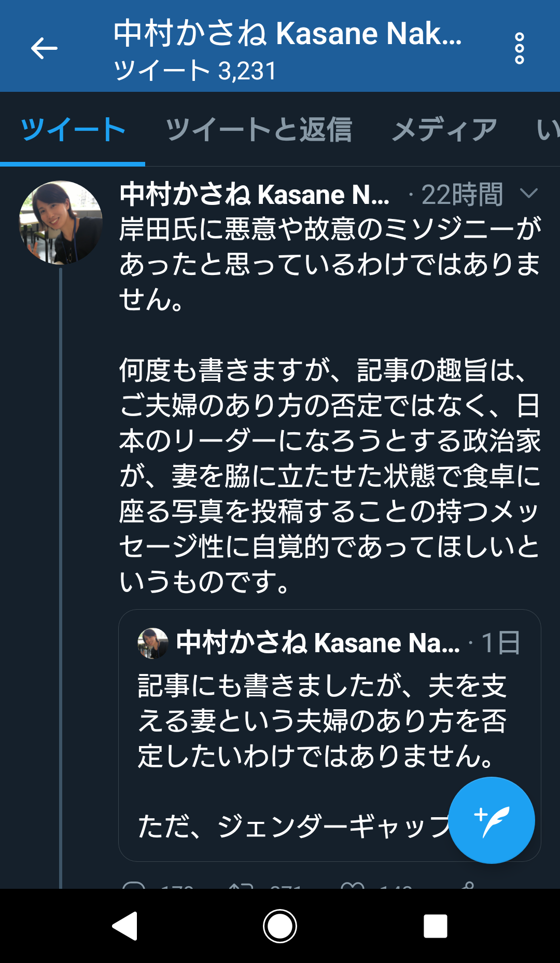This screenshot has width=560, height=963.
Task: Expand the tweet options chevron next to 22時間
Action: 528,194
